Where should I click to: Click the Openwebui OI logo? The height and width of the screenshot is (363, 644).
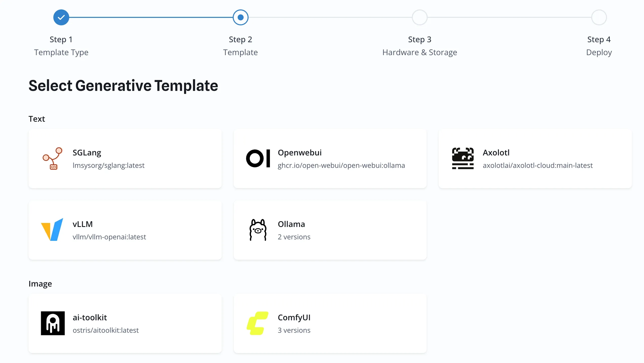(258, 158)
